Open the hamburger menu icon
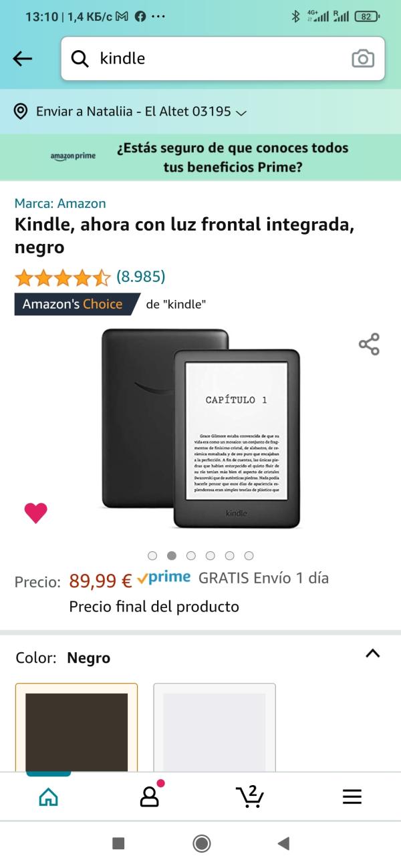401x868 pixels. click(x=352, y=797)
